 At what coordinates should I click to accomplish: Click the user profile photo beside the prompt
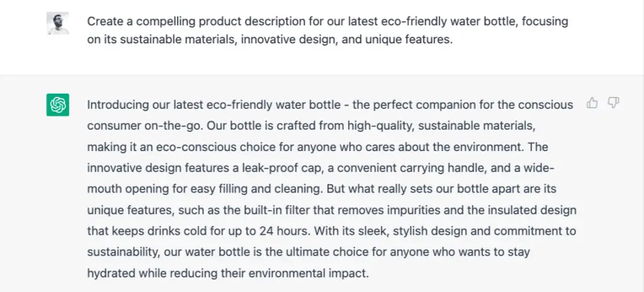coord(57,23)
